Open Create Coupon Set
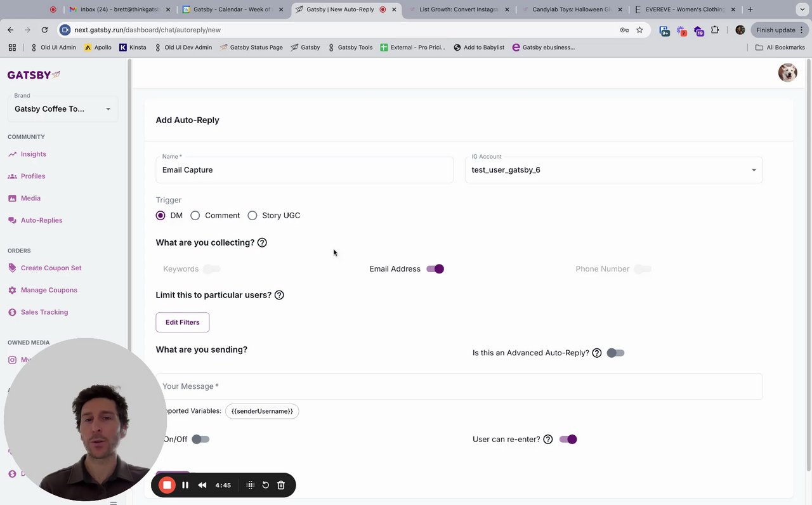812x505 pixels. pos(44,268)
